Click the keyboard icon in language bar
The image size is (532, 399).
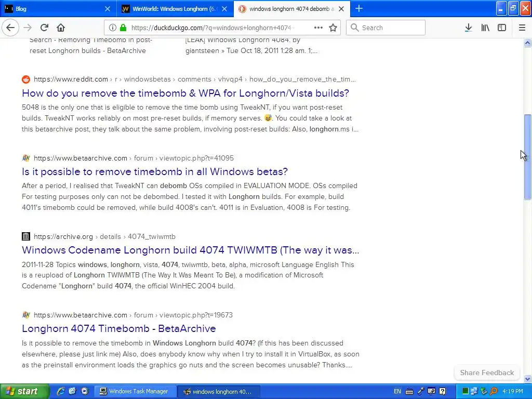pyautogui.click(x=409, y=392)
